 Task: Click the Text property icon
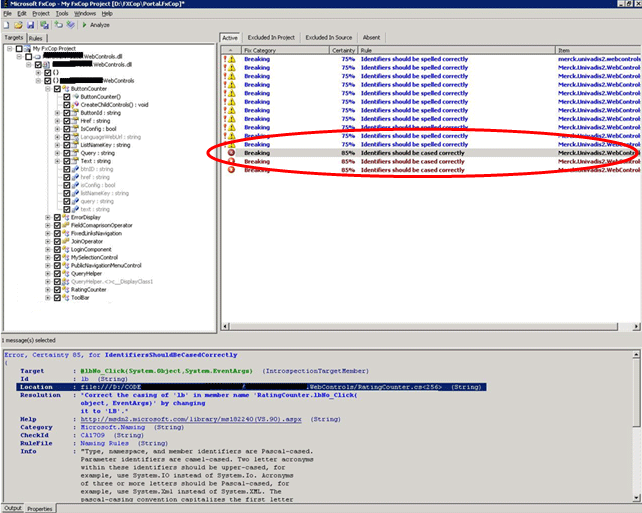click(x=76, y=161)
